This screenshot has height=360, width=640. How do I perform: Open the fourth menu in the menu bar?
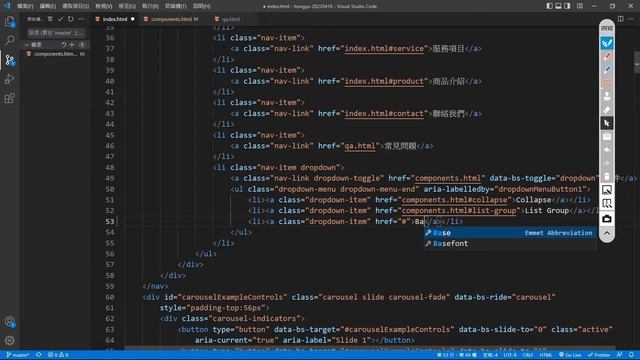pyautogui.click(x=103, y=6)
